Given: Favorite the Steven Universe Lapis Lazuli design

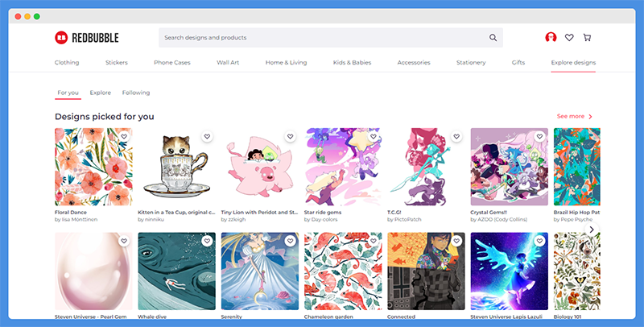Looking at the screenshot, I should pyautogui.click(x=539, y=241).
